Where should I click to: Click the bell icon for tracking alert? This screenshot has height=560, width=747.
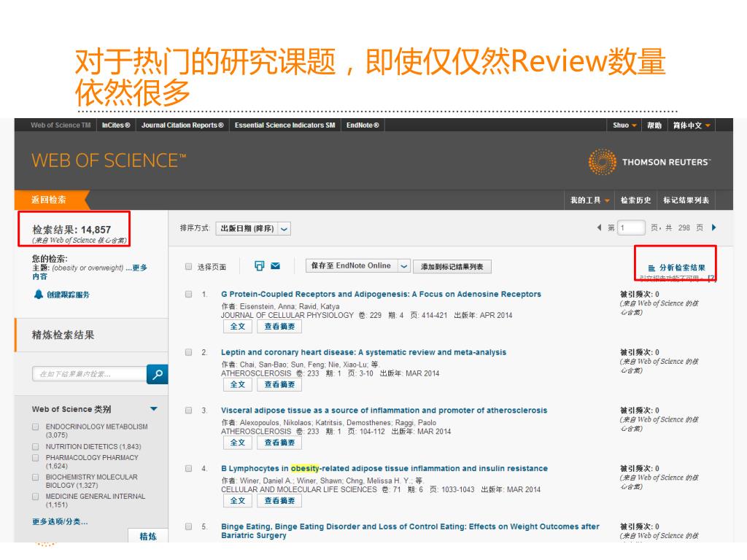pos(39,295)
